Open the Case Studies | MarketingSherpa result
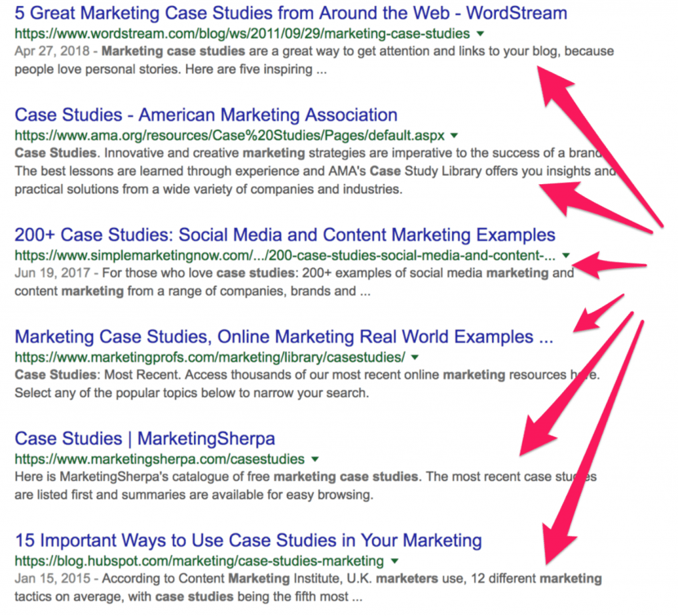Image resolution: width=678 pixels, height=616 pixels. (x=145, y=439)
